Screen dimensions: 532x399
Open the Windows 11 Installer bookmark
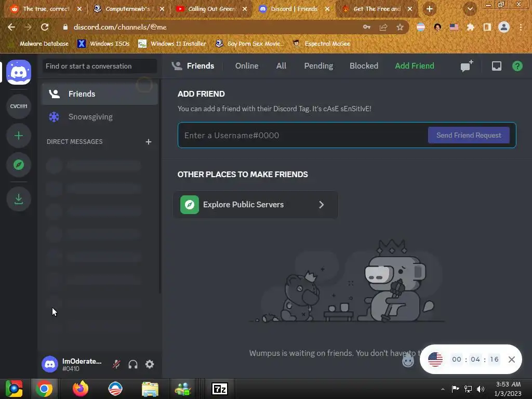coord(172,44)
